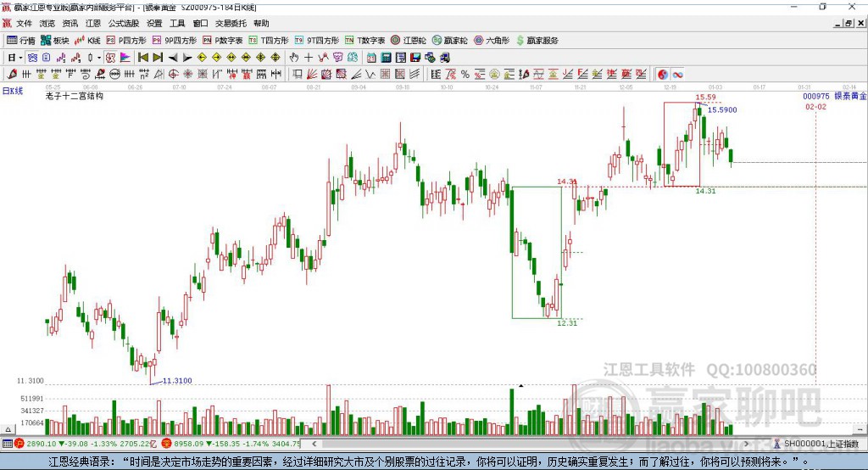The height and width of the screenshot is (470, 868).
Task: Click the minus button beside volume panel
Action: pyautogui.click(x=860, y=429)
